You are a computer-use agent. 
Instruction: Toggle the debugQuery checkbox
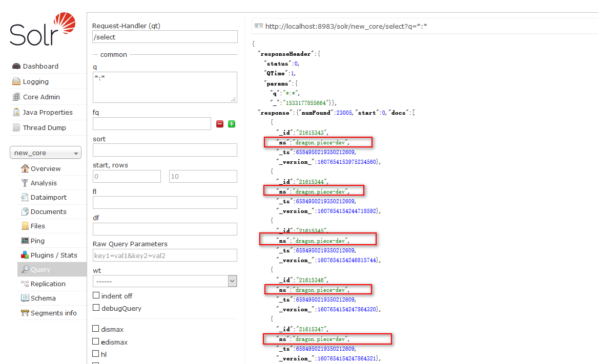tap(96, 308)
